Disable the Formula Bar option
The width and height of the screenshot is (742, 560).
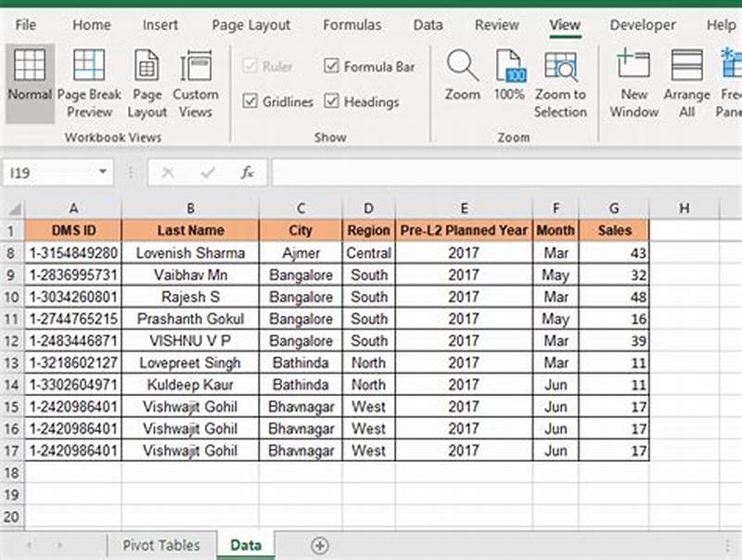(331, 66)
